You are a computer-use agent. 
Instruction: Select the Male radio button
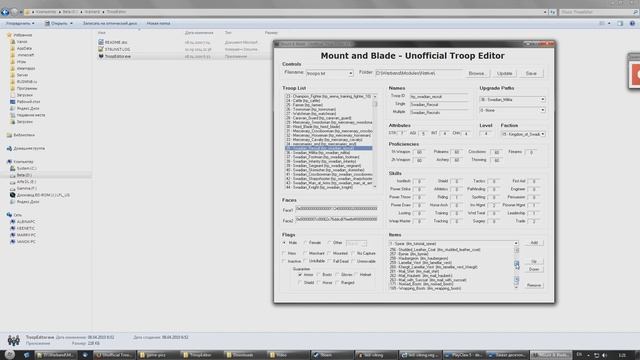pyautogui.click(x=284, y=243)
